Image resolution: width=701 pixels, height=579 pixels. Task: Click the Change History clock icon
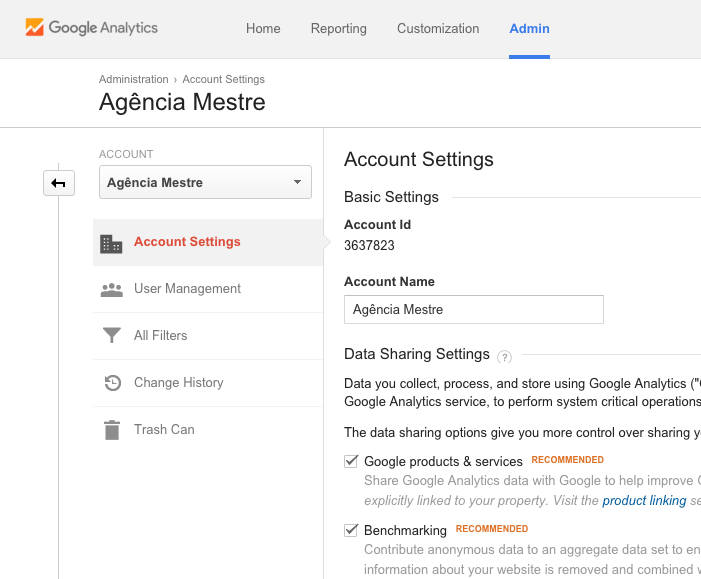click(x=112, y=383)
